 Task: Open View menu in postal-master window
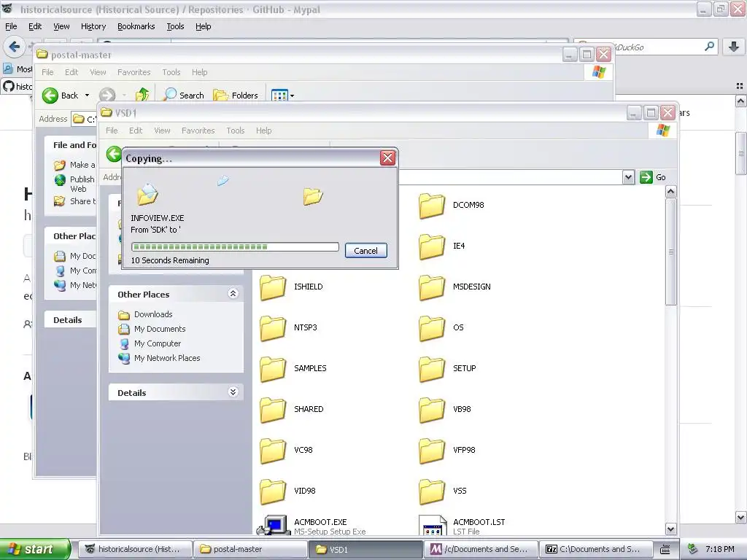click(98, 72)
